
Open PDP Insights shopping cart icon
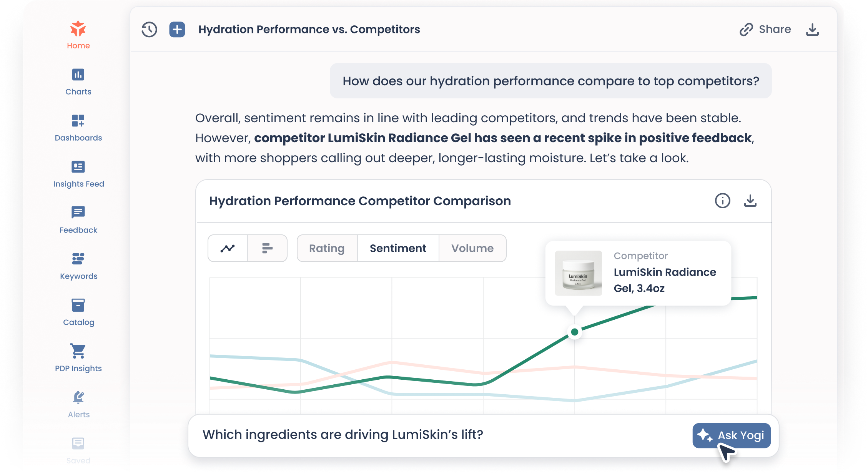click(x=78, y=350)
